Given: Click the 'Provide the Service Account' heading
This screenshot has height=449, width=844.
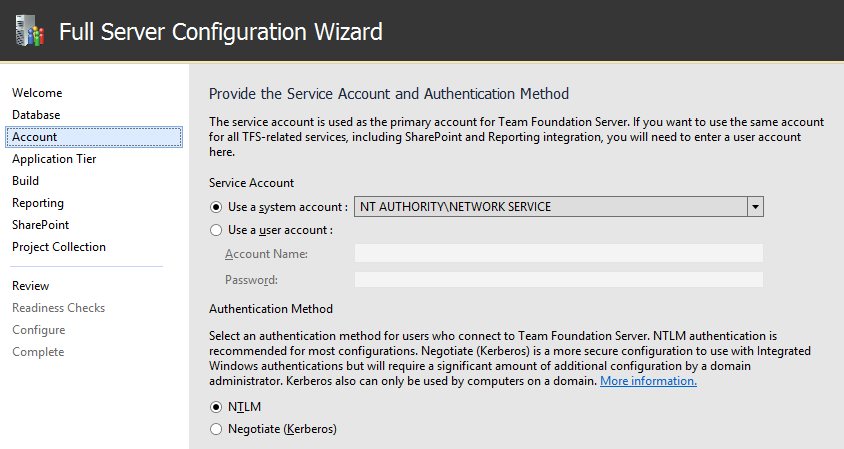Looking at the screenshot, I should coord(389,94).
